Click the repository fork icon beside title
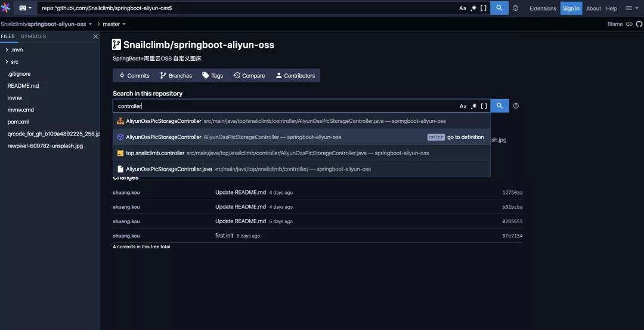644x330 pixels. (x=117, y=45)
